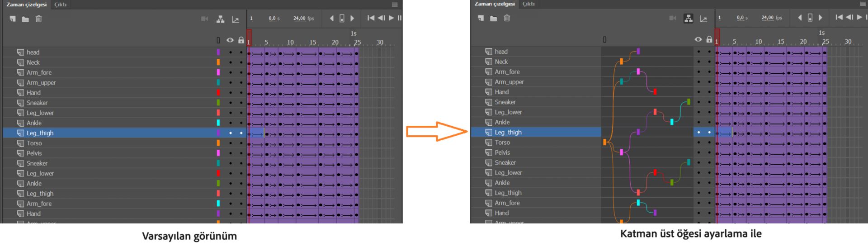Image resolution: width=868 pixels, height=247 pixels.
Task: Click the camera icon in the parenting-view timeline
Action: click(x=673, y=18)
